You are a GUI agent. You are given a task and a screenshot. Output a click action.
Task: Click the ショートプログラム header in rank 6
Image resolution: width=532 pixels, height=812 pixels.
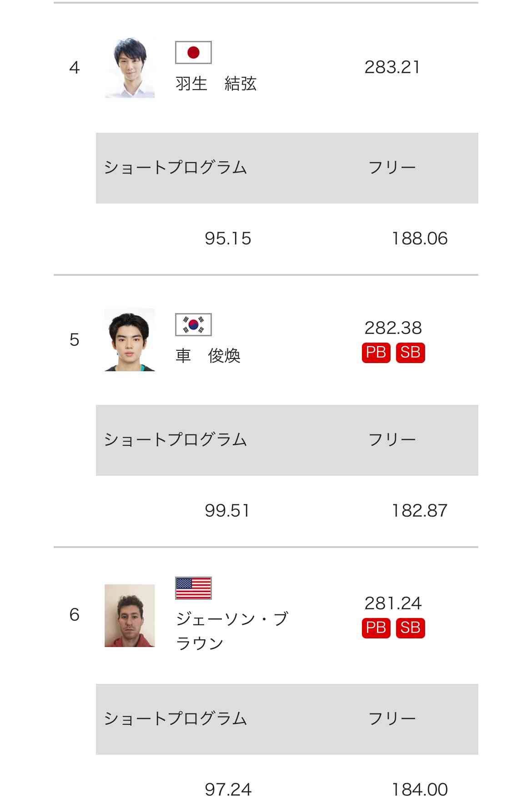point(176,719)
